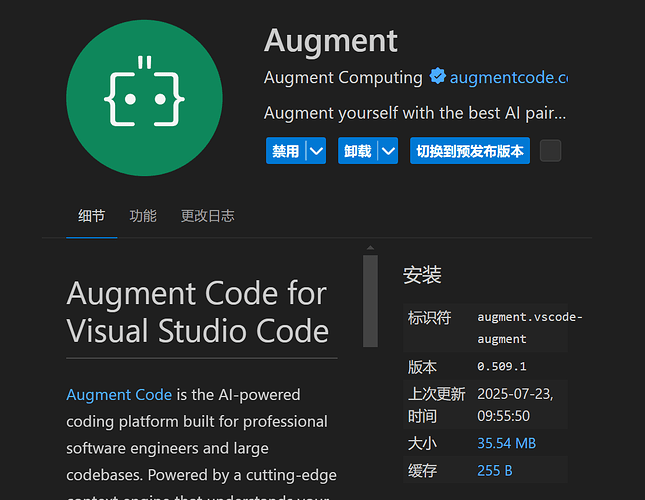
Task: Click 切换到预发布版本 button
Action: point(470,151)
